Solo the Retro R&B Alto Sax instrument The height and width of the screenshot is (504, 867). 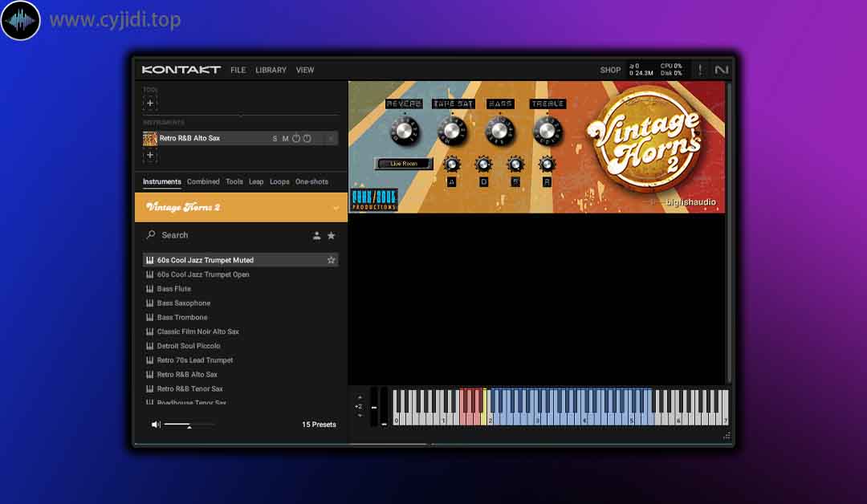point(275,139)
